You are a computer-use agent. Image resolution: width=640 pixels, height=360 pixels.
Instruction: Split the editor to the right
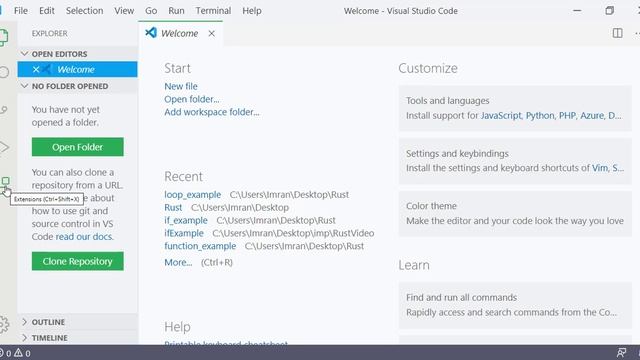point(618,33)
